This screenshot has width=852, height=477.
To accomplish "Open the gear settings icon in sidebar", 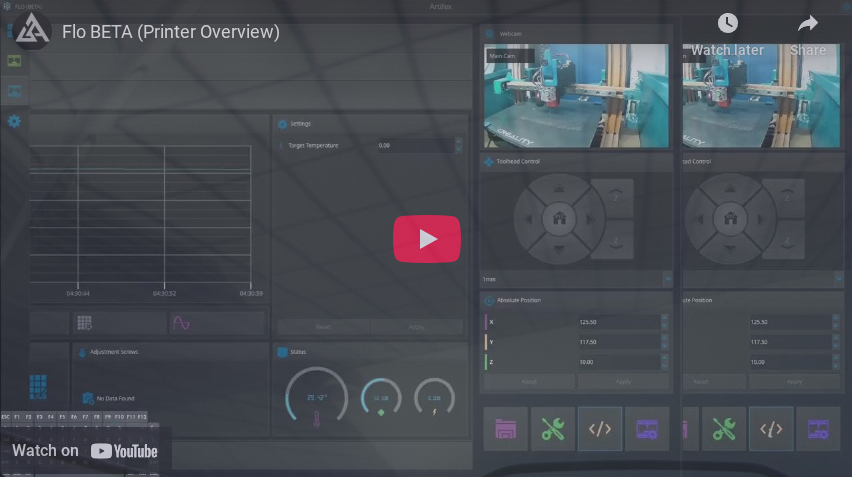I will (x=14, y=121).
